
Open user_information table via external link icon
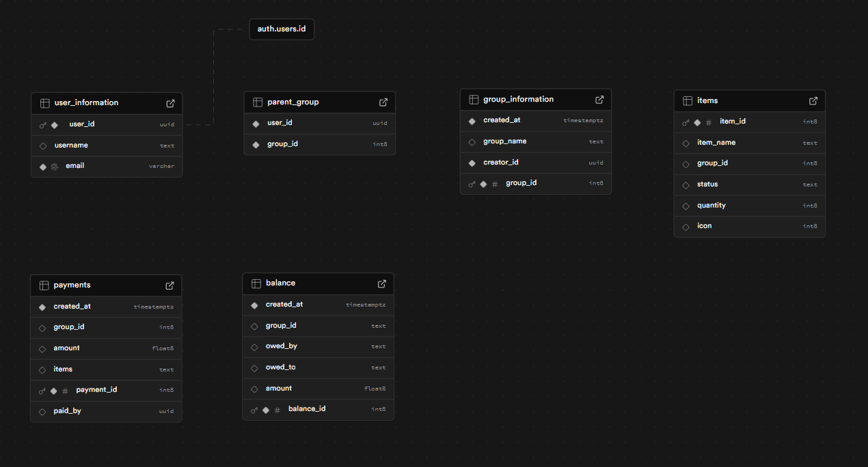pos(170,103)
